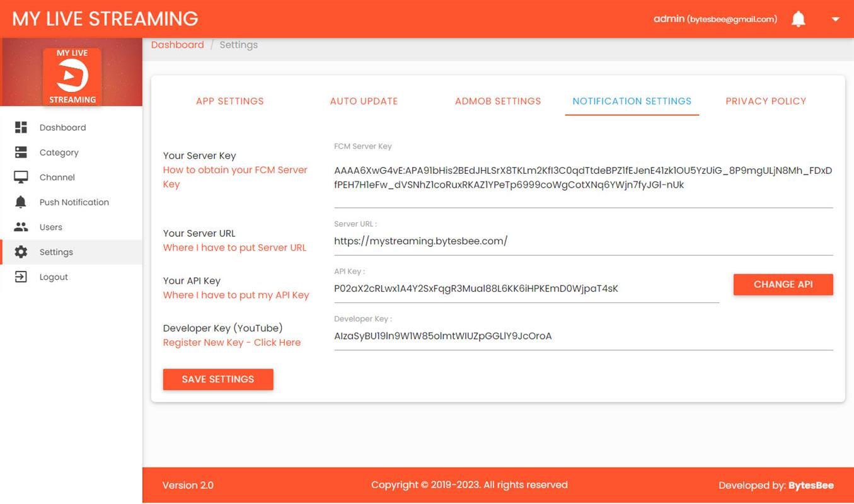
Task: Open the Users management icon
Action: 21,227
